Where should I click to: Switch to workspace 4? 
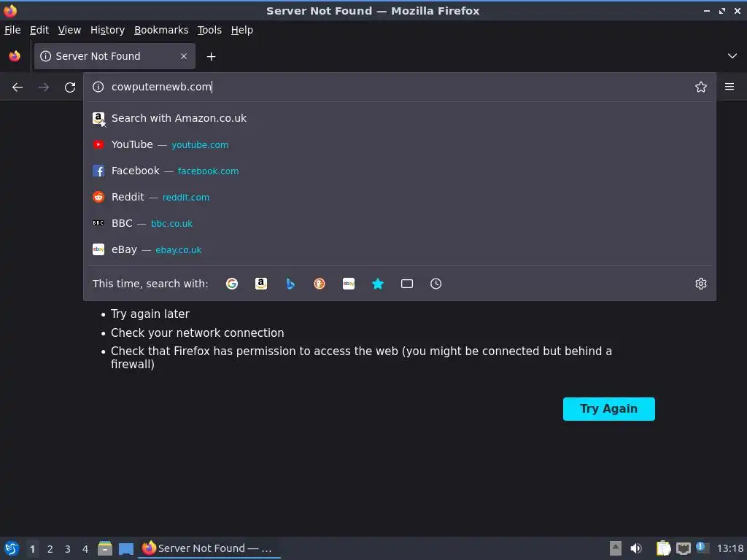coord(85,549)
